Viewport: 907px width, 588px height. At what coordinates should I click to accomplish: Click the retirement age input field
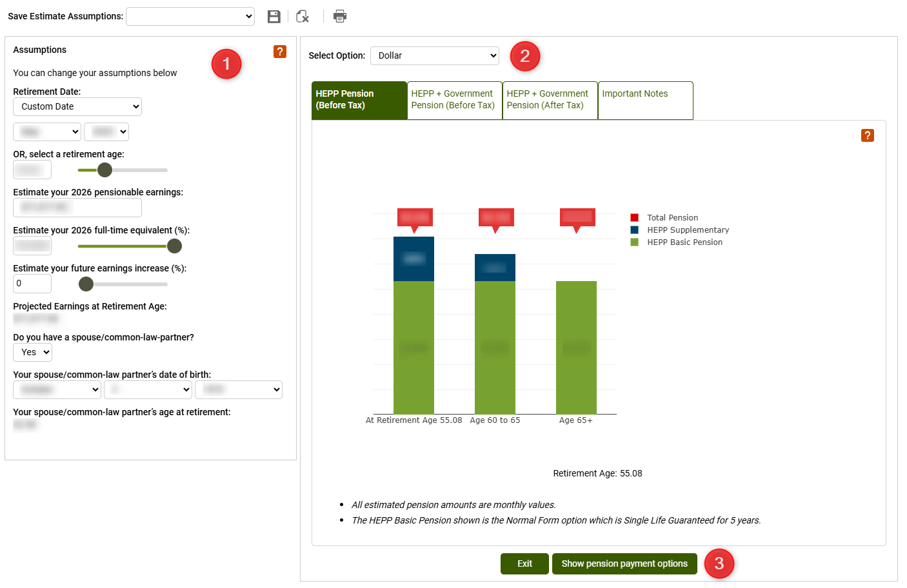click(32, 170)
